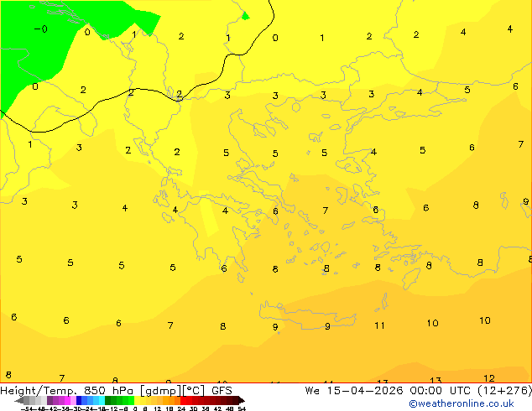Viewport: 532px width, 411px height.
Task: Click the left arrow end of the colour scale
Action: point(19,401)
